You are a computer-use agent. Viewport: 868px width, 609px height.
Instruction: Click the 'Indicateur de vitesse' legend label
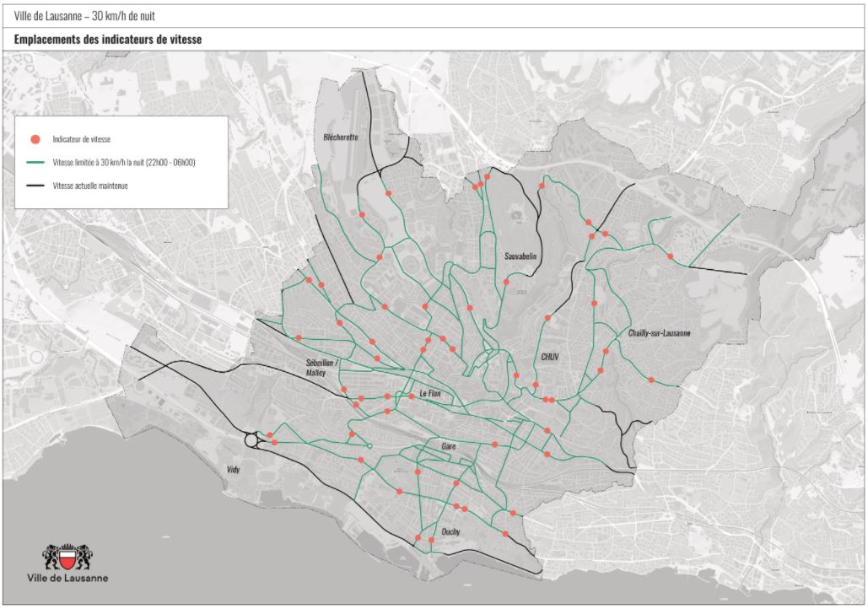(x=81, y=139)
